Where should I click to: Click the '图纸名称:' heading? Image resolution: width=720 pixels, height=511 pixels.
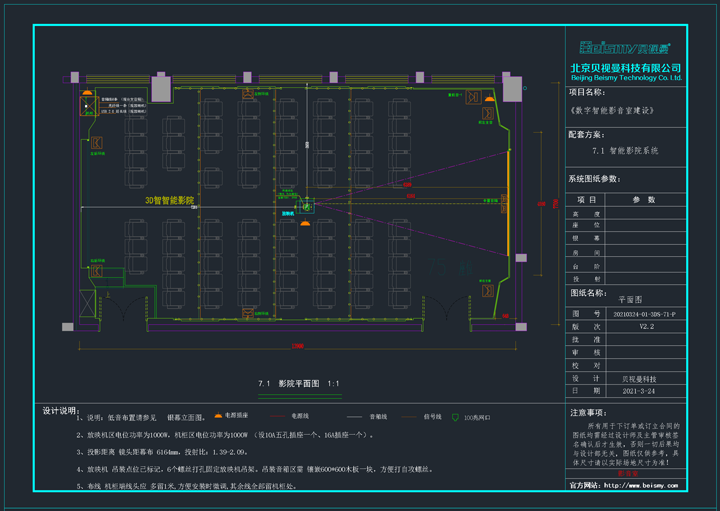point(588,293)
